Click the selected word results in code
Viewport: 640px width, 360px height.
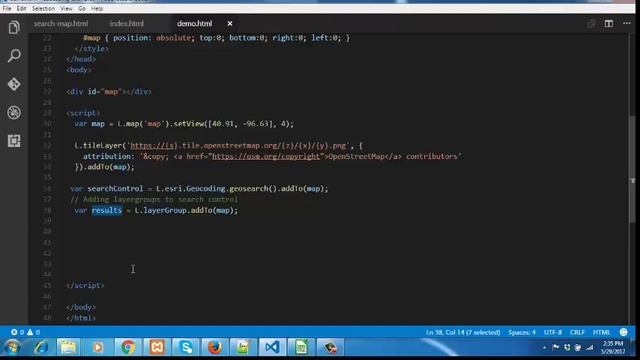pos(107,210)
